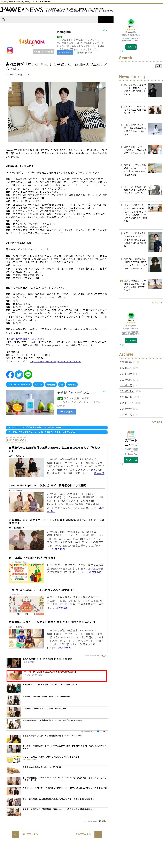Select the 女優 tag

tap(61, 384)
